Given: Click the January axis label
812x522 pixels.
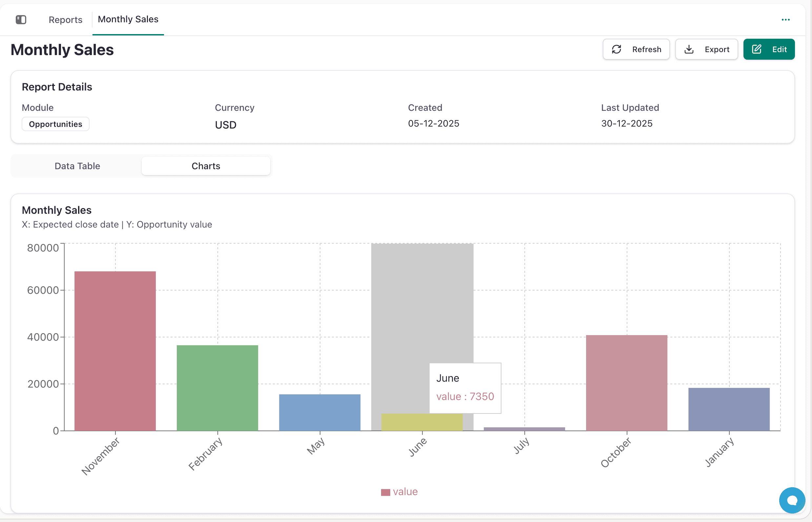Looking at the screenshot, I should pos(720,452).
